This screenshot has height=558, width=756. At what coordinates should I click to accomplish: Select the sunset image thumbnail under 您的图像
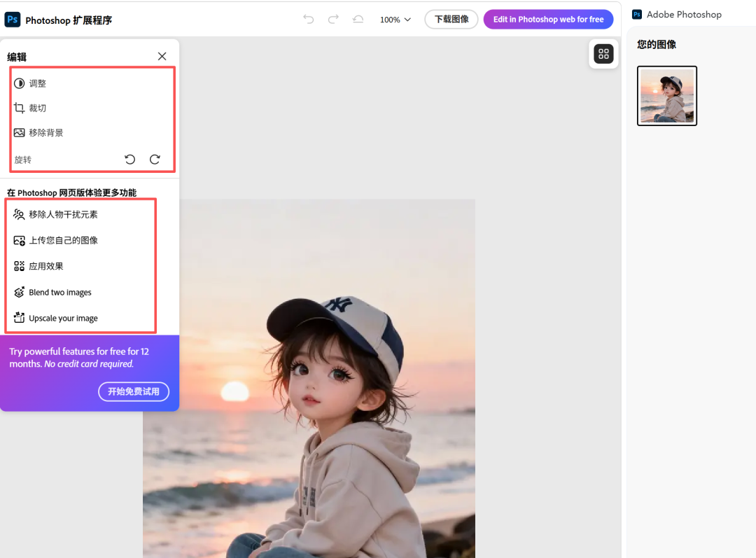coord(666,96)
